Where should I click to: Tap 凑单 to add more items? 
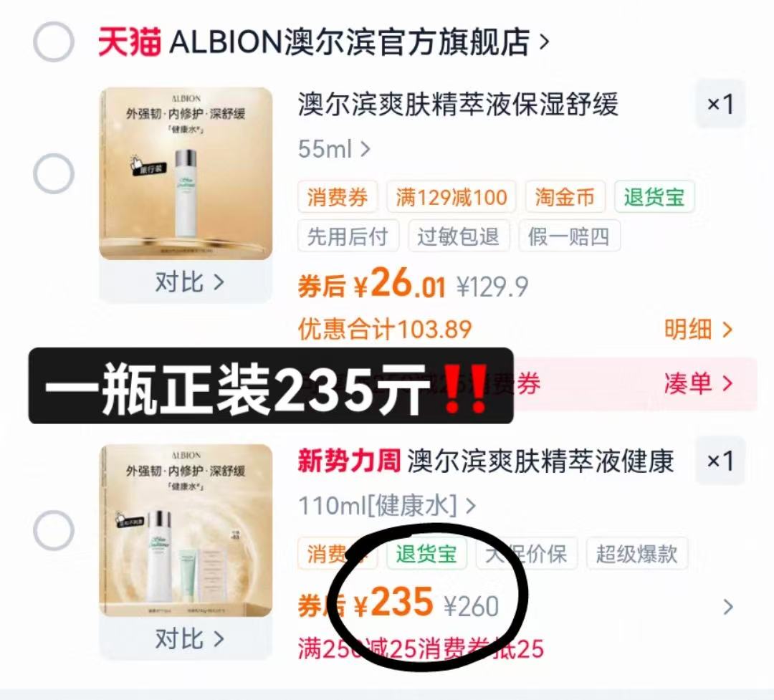698,383
